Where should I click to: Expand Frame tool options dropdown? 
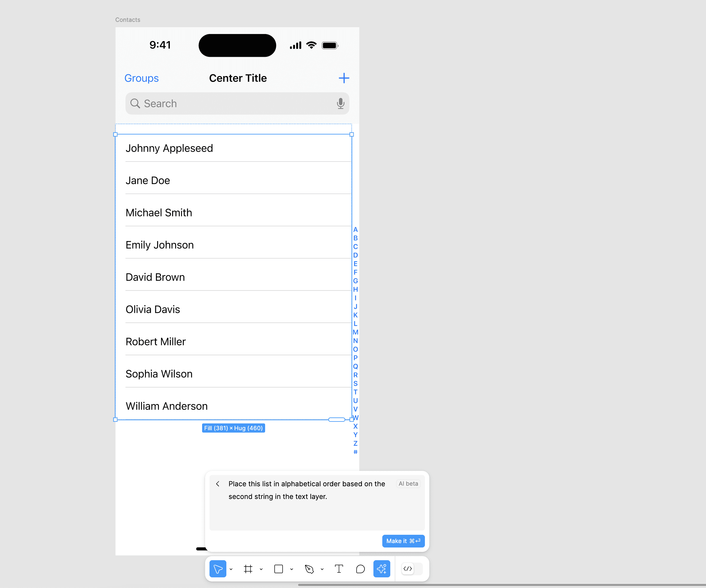point(261,569)
